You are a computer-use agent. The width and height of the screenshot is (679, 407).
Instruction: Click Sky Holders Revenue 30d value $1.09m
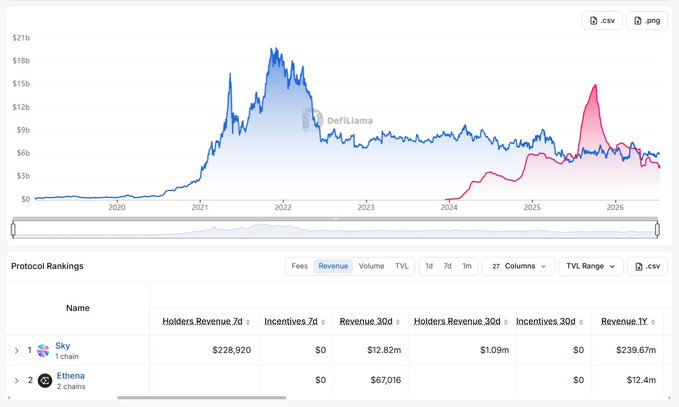coord(495,350)
